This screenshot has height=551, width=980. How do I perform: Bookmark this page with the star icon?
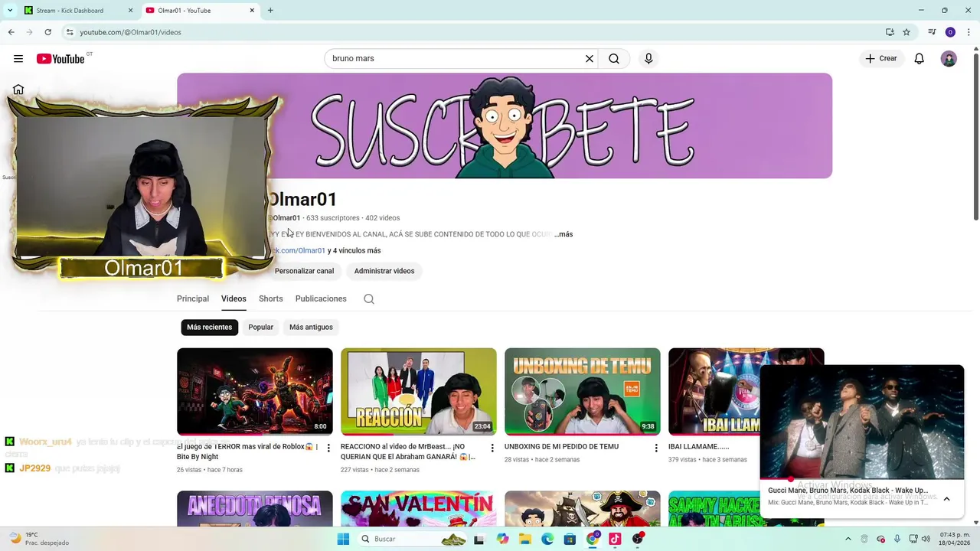(x=906, y=32)
